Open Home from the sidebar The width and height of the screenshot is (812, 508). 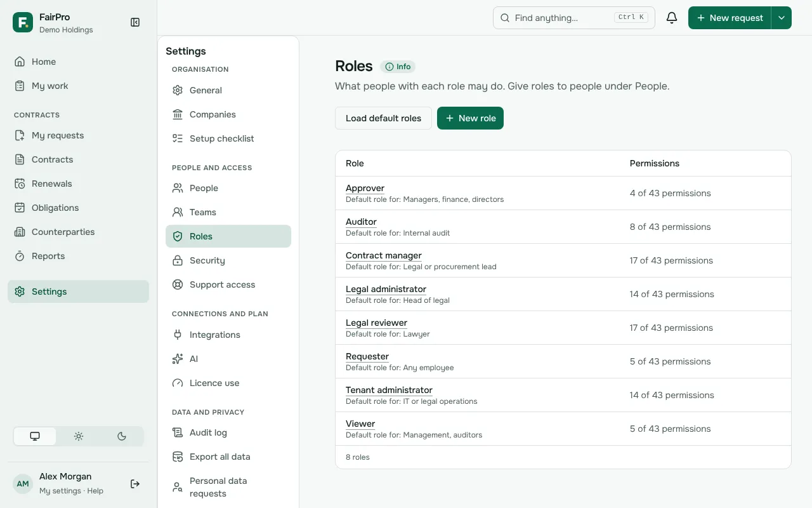click(x=78, y=62)
